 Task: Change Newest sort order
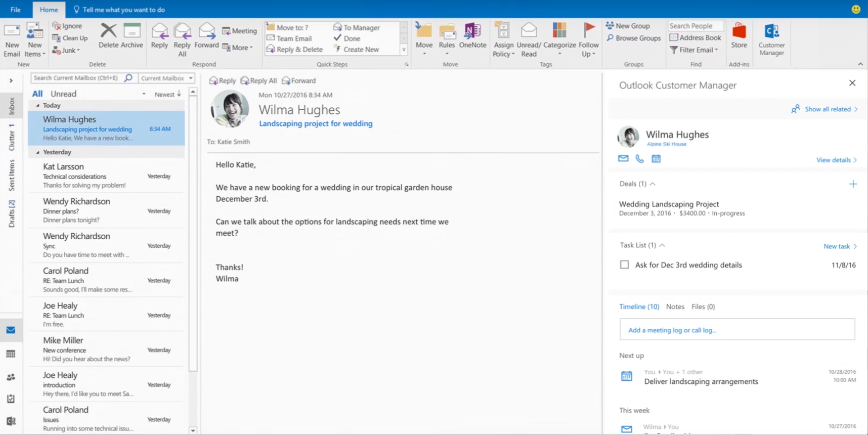[x=168, y=94]
